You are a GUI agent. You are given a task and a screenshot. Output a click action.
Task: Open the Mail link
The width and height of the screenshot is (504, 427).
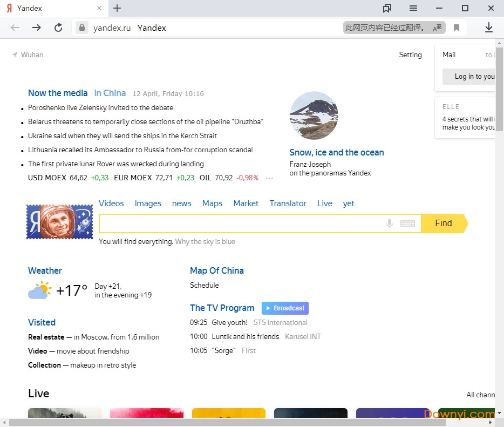tap(449, 55)
